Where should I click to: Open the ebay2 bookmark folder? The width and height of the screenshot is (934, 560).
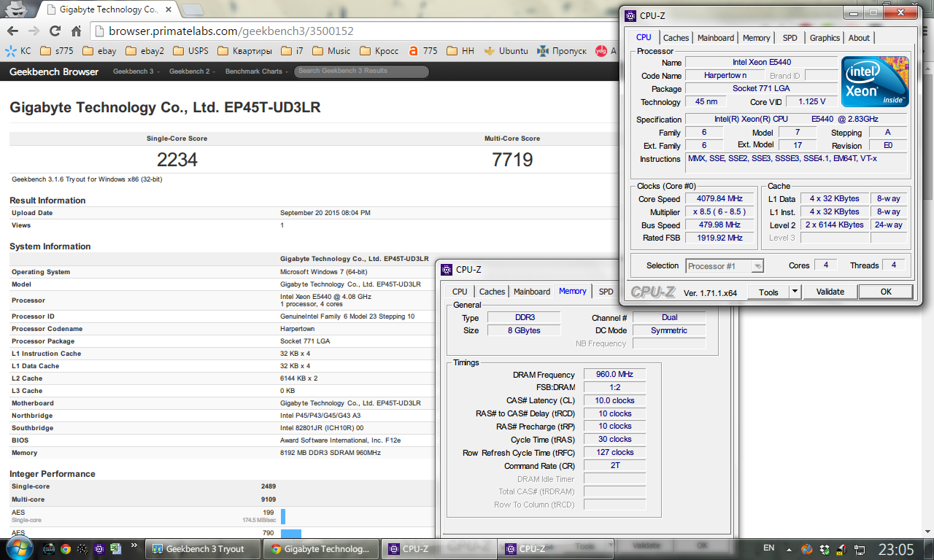point(144,51)
